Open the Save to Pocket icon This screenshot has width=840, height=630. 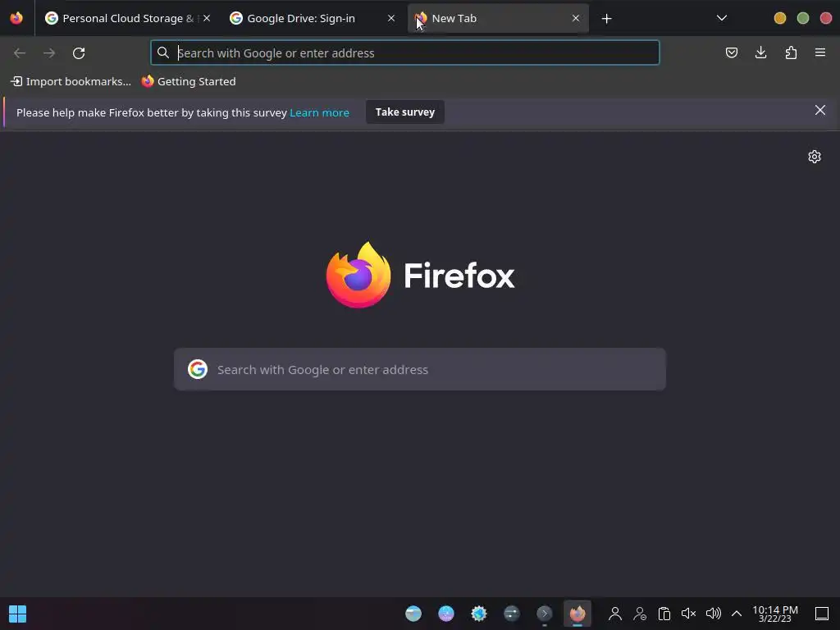pyautogui.click(x=731, y=52)
